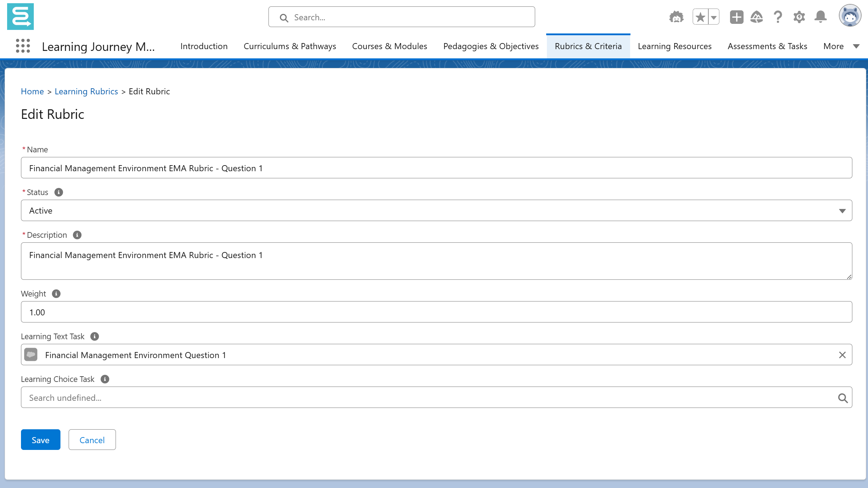Switch to Courses & Modules tab
Image resolution: width=868 pixels, height=488 pixels.
pos(389,46)
